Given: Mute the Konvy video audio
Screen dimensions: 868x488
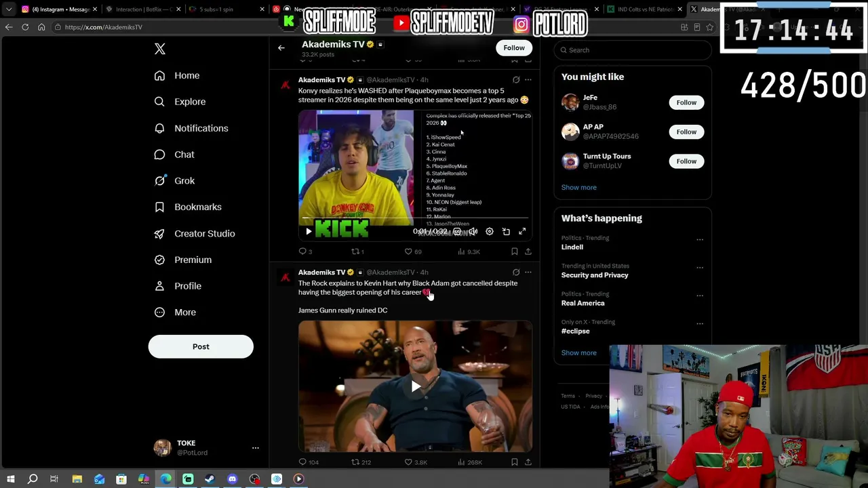Looking at the screenshot, I should [x=473, y=232].
